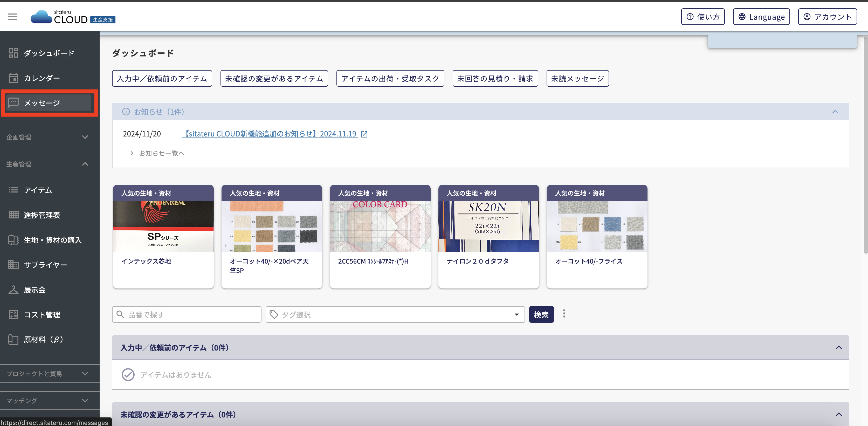Click the 生地・資材の購入 icon
This screenshot has height=426, width=868.
coord(13,240)
